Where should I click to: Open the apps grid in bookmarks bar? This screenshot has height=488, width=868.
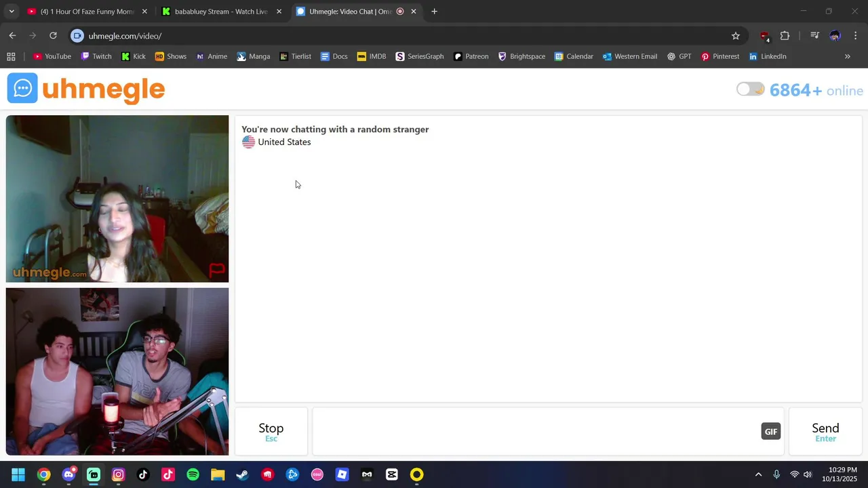[11, 56]
